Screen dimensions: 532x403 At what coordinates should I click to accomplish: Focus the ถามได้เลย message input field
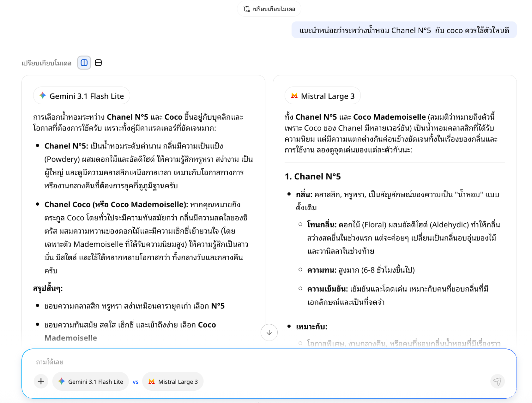(269, 362)
